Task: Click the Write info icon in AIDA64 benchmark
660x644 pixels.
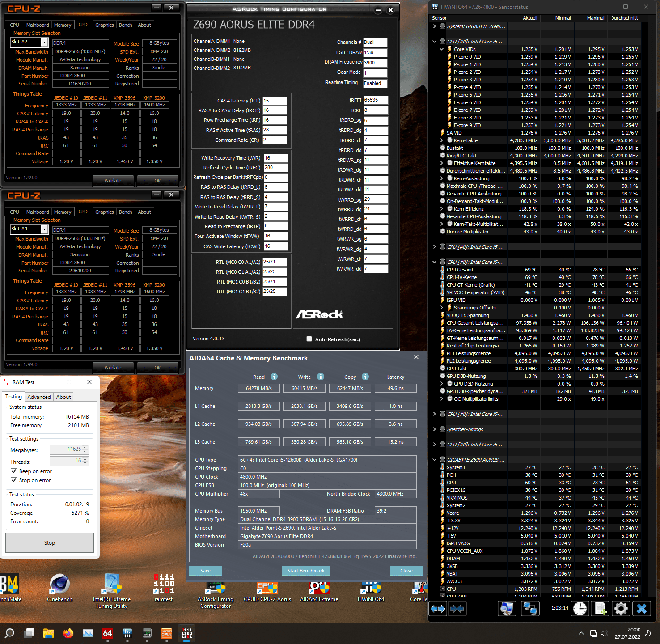Action: pyautogui.click(x=321, y=377)
